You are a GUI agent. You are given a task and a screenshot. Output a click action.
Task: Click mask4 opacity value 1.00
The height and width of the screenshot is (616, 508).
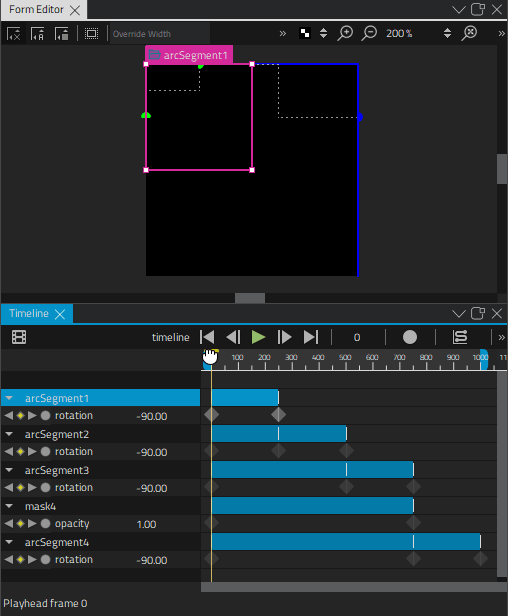[147, 524]
